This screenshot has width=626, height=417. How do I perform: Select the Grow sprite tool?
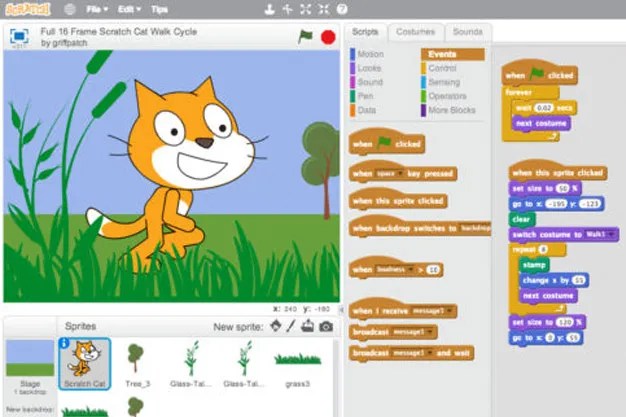point(305,9)
